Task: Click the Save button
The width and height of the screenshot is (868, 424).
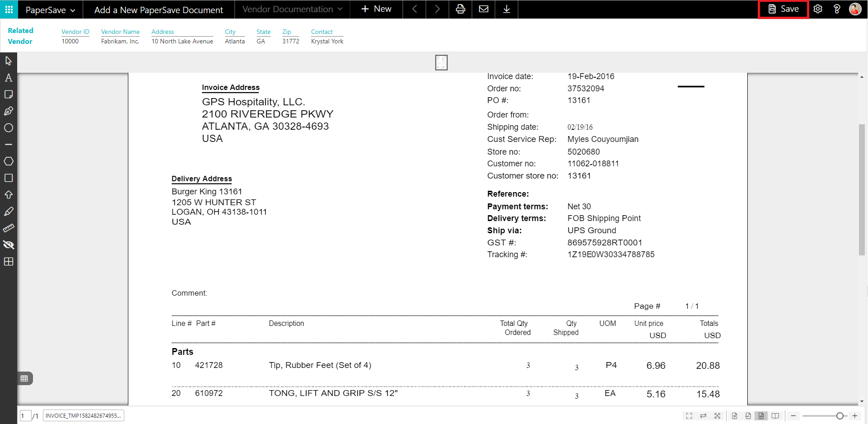Action: 784,9
